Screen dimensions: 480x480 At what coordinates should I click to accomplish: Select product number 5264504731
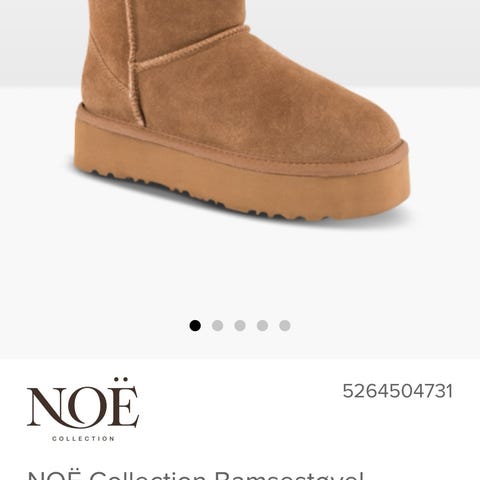point(398,391)
